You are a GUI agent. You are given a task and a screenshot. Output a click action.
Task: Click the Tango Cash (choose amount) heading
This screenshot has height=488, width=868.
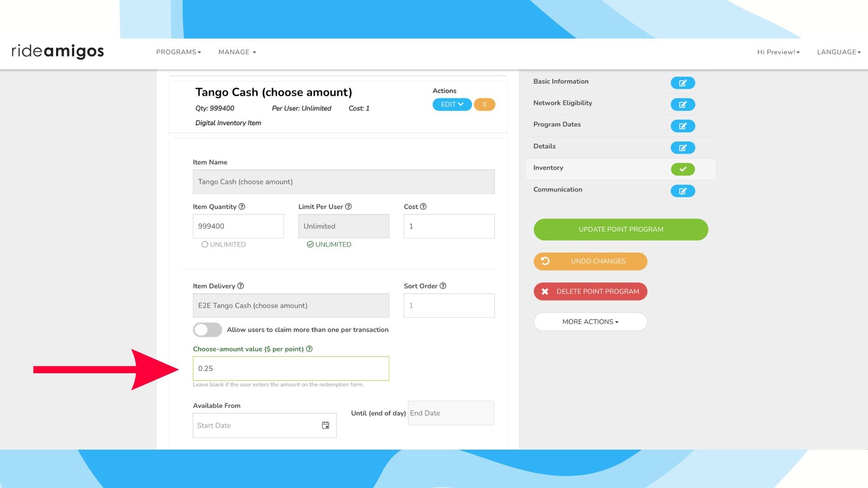[x=274, y=92]
